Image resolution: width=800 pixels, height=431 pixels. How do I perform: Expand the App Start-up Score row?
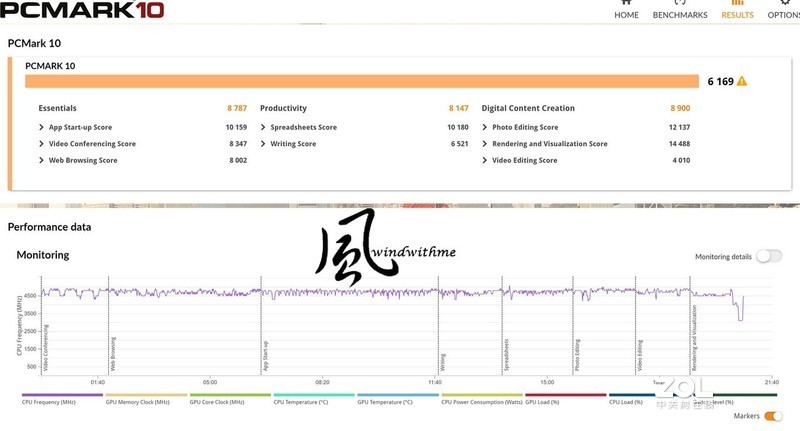click(x=41, y=128)
